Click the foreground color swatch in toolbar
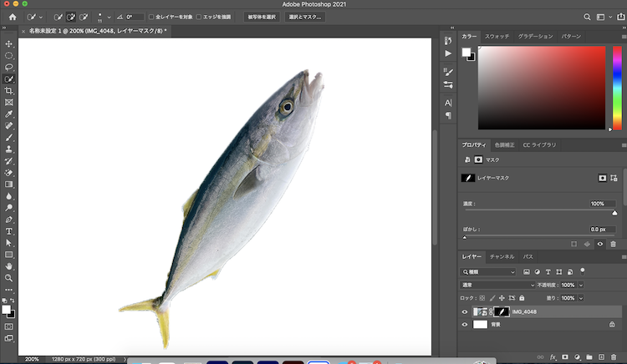 (6, 310)
